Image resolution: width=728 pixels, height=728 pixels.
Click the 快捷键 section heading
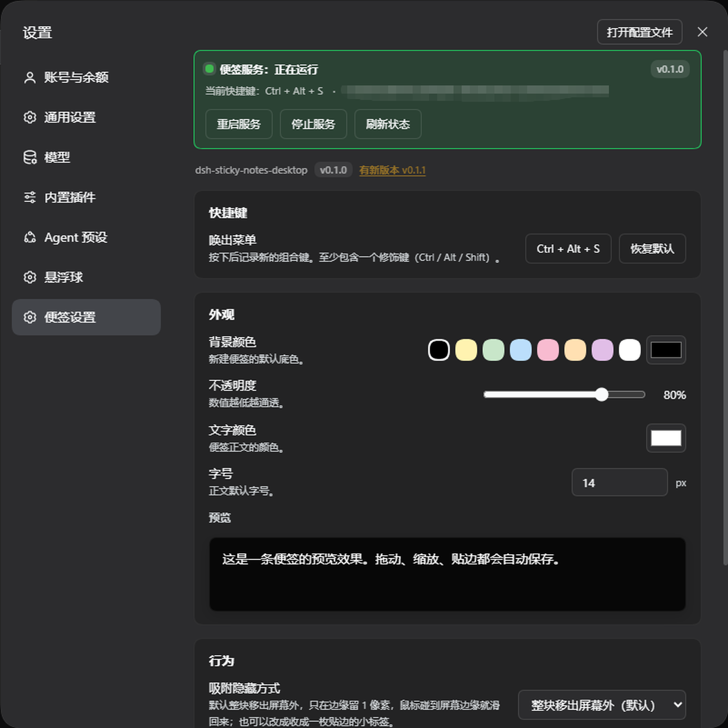pos(228,213)
